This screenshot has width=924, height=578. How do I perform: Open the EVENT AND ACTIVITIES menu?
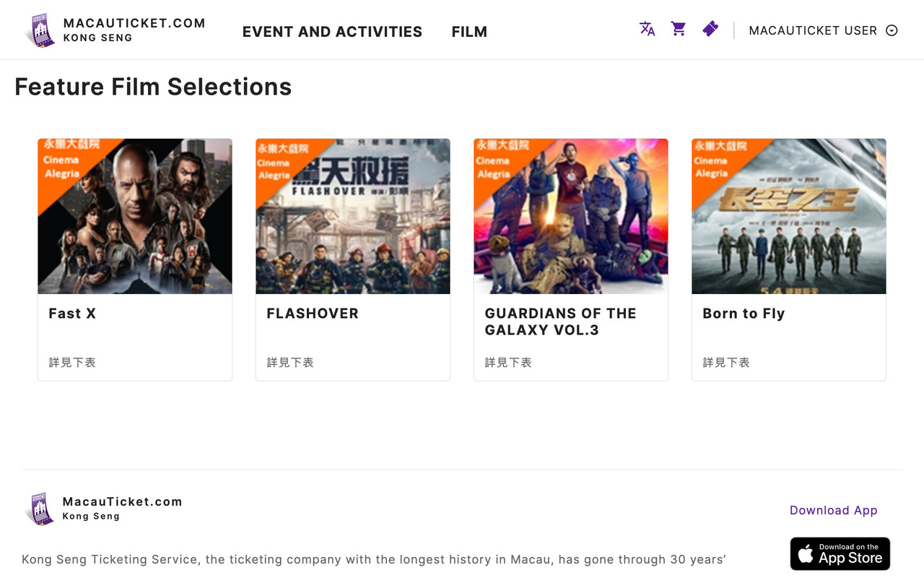point(332,32)
